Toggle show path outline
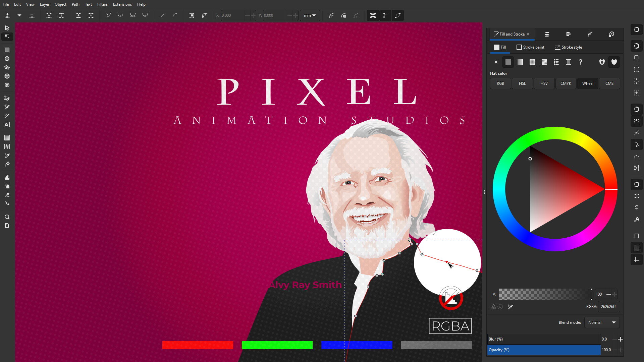The height and width of the screenshot is (362, 644). tap(398, 15)
